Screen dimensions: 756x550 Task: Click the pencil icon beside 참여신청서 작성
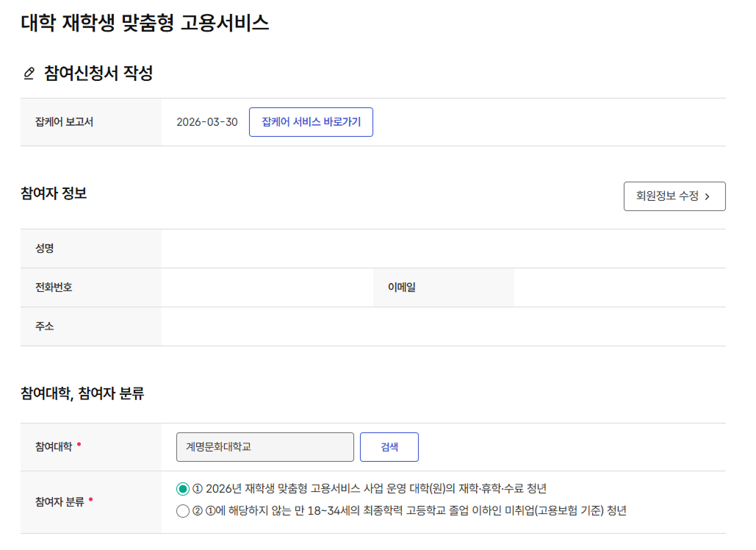pyautogui.click(x=29, y=74)
